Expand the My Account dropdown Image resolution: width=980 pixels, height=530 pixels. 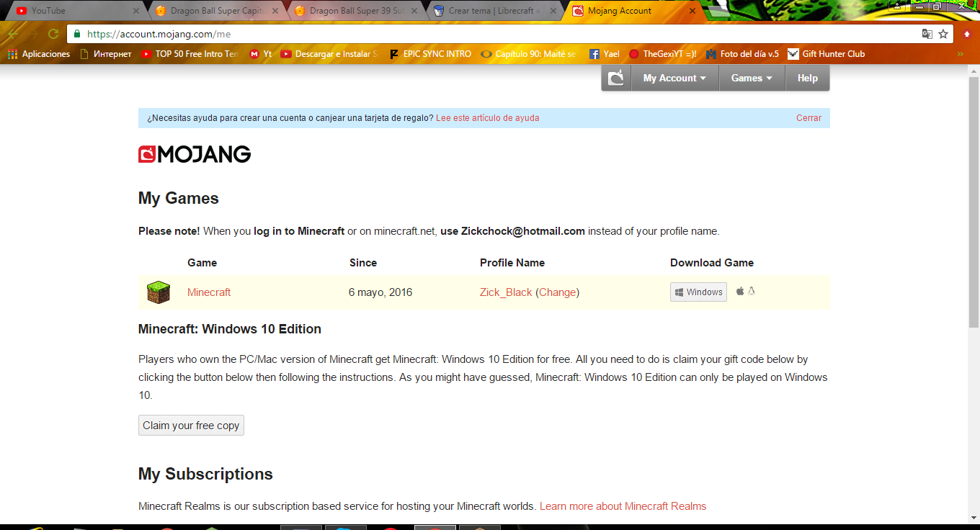(675, 78)
